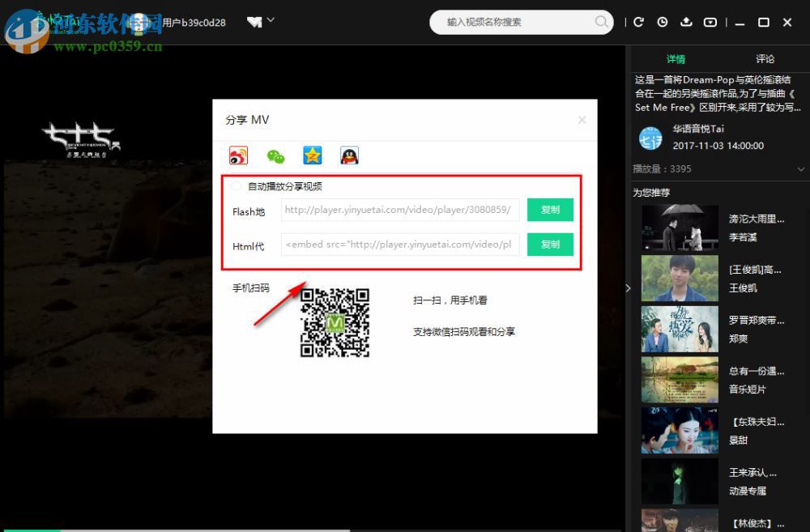Share the MV to QQ
This screenshot has width=810, height=532.
click(x=348, y=155)
